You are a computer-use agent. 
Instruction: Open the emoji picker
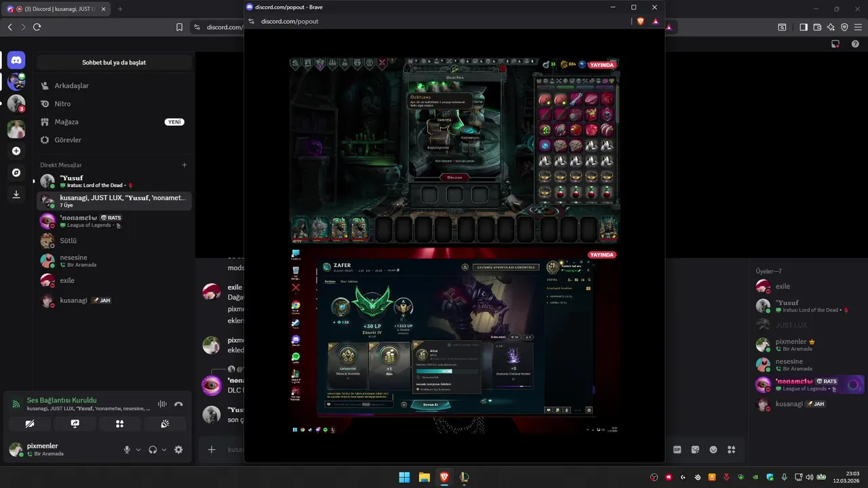(713, 449)
